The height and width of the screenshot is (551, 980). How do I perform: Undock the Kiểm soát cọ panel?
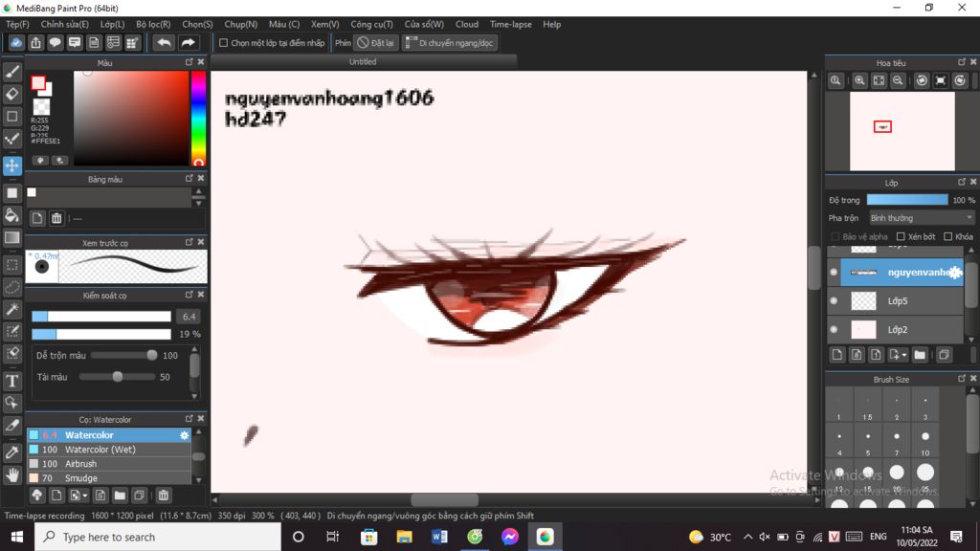point(189,295)
